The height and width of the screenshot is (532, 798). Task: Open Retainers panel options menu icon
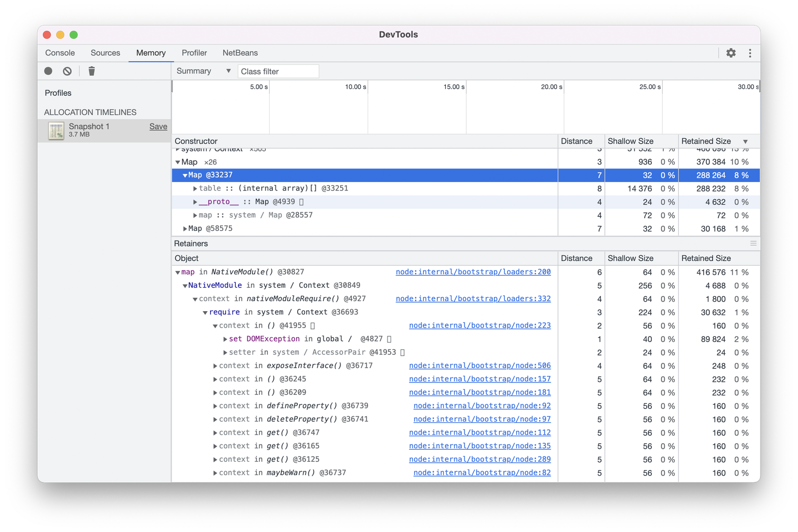point(753,243)
